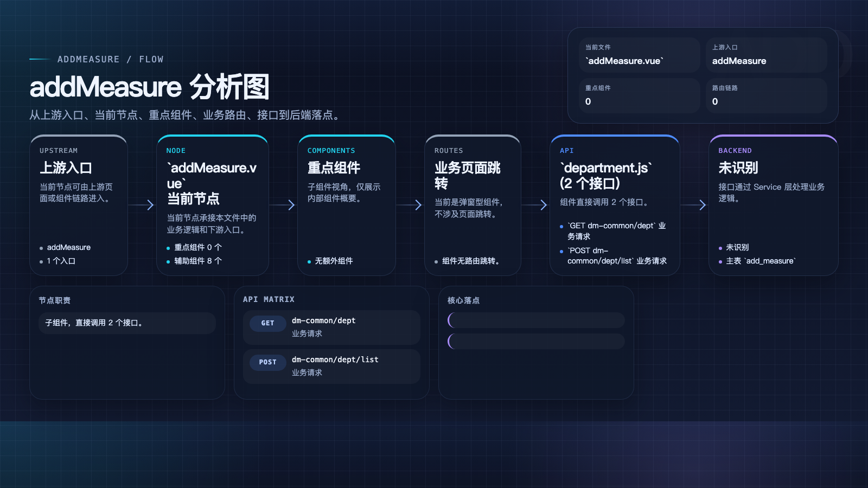Click the '无额外组件' bullet item

[x=330, y=261]
